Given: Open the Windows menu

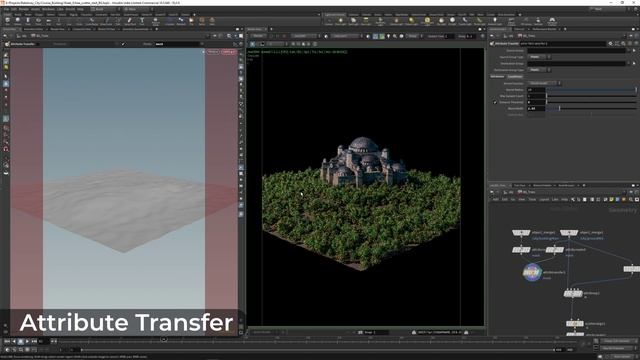Looking at the screenshot, I should (x=48, y=9).
